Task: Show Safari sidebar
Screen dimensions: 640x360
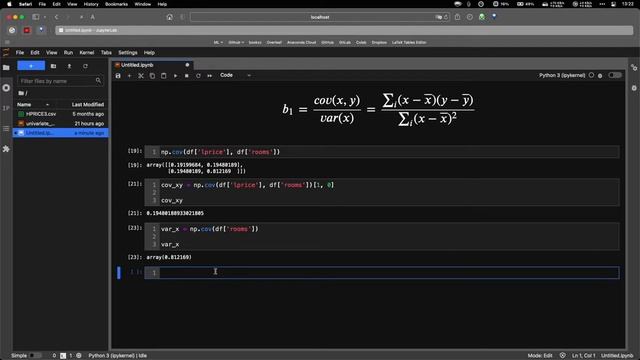Action: pyautogui.click(x=36, y=17)
